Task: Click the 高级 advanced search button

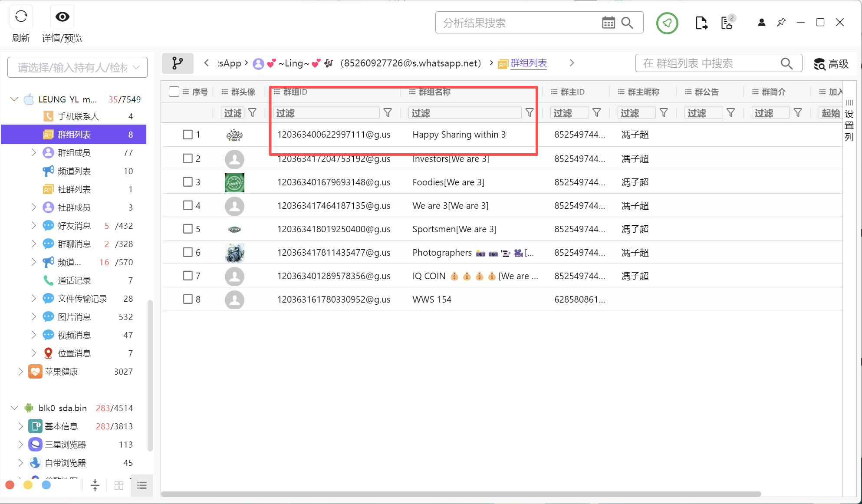Action: pyautogui.click(x=831, y=64)
